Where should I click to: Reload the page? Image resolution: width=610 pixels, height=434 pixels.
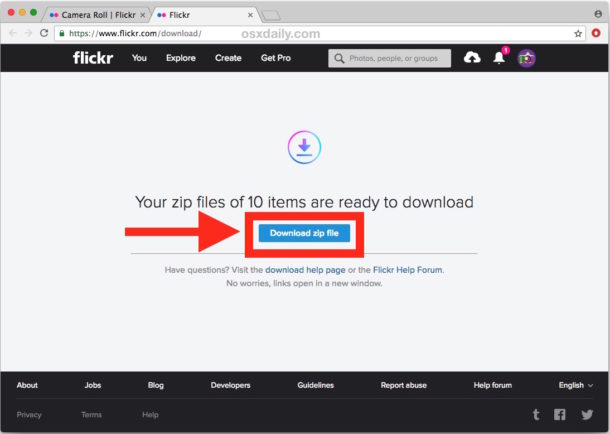(44, 33)
